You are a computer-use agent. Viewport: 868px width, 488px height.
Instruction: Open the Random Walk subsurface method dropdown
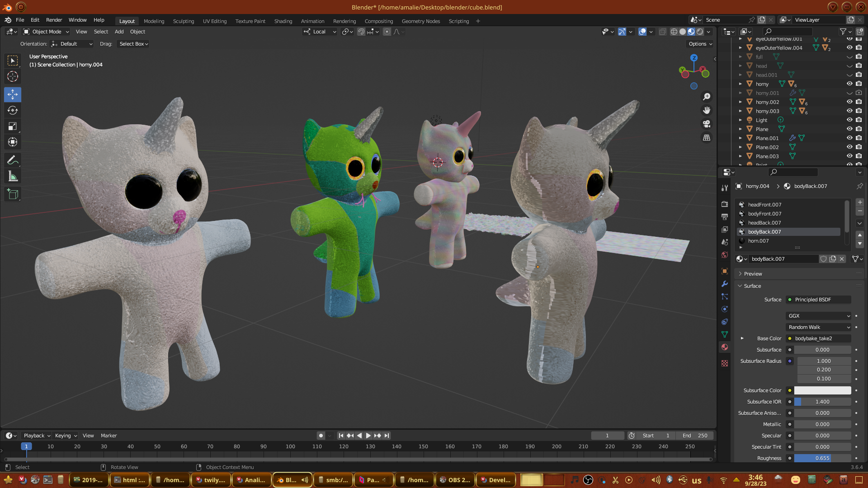click(819, 327)
